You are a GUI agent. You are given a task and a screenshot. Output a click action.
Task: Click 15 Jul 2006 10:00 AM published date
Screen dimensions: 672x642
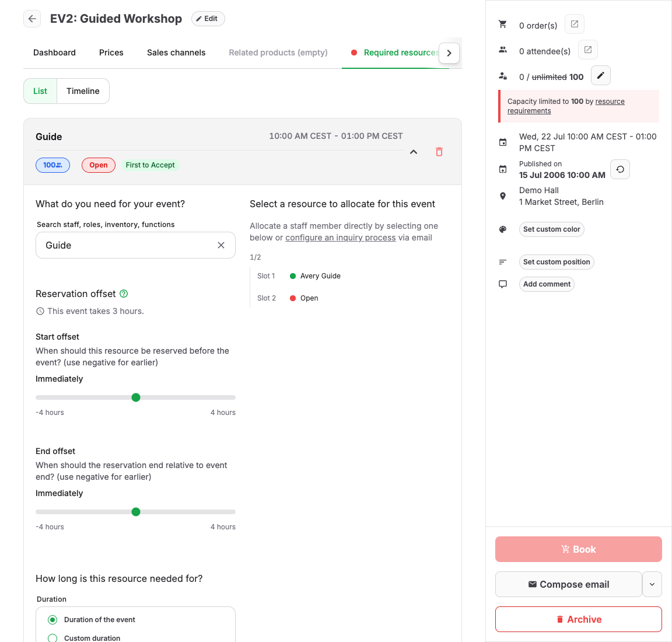[562, 175]
